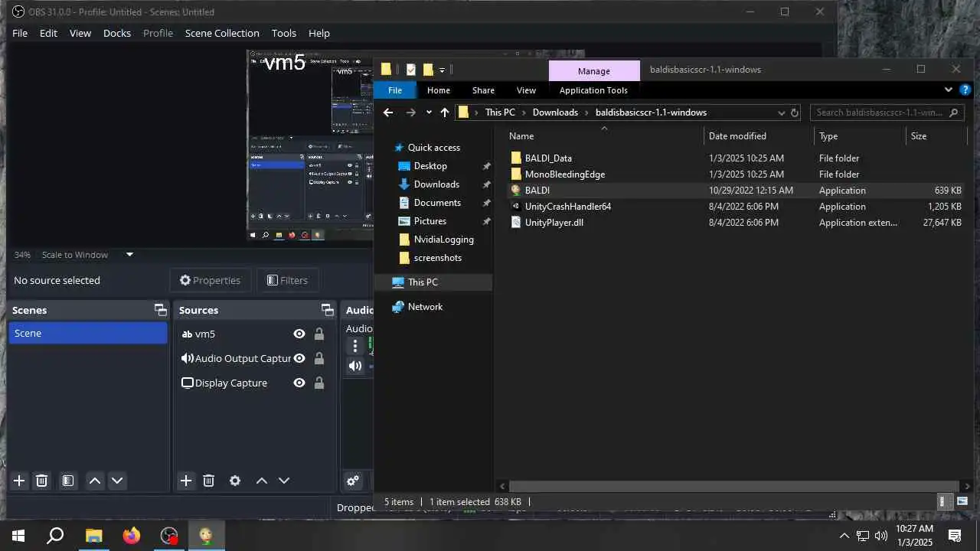Image resolution: width=980 pixels, height=551 pixels.
Task: Lock the Audio Output Capture source
Action: pos(319,358)
